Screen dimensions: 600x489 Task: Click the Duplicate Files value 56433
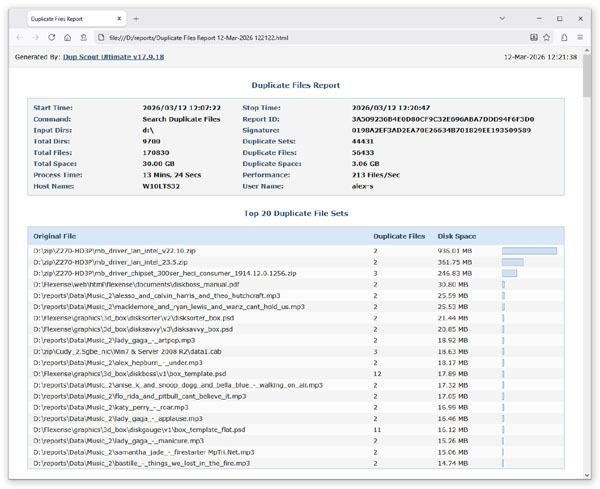pos(363,152)
